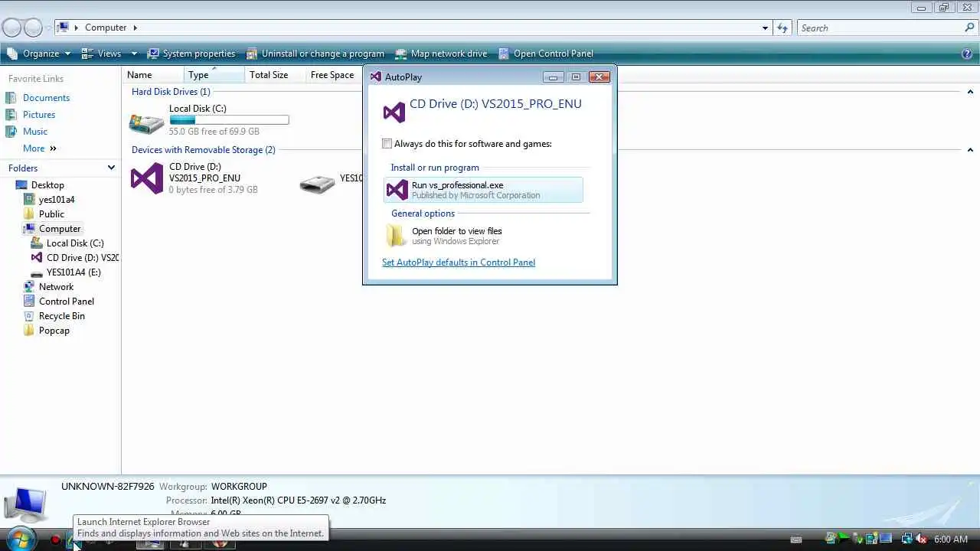Select CD Drive (D:) Visual Studio icon

[147, 179]
